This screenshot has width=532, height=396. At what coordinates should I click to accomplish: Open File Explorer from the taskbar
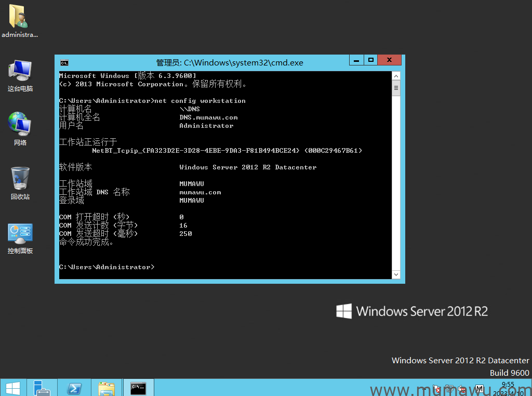click(x=107, y=388)
